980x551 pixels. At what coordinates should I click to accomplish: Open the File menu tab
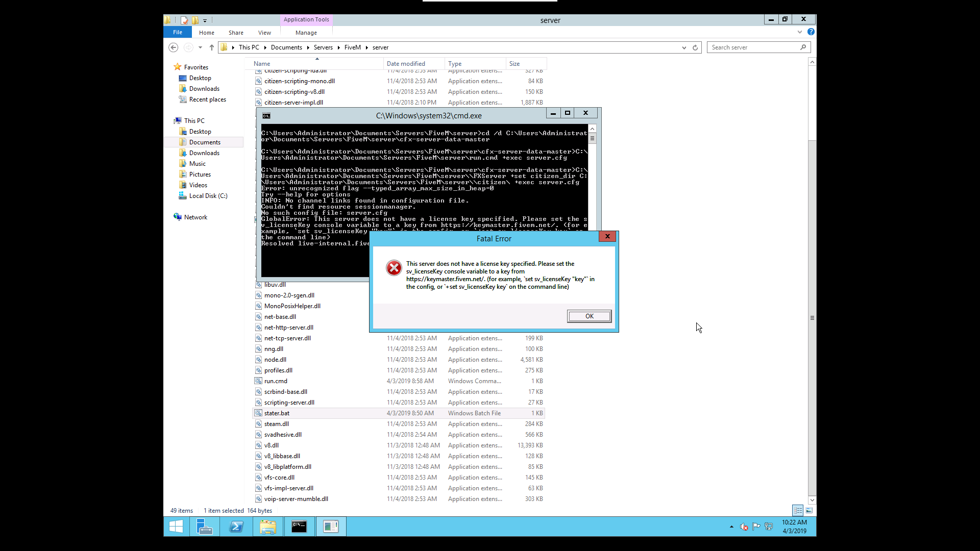coord(178,32)
